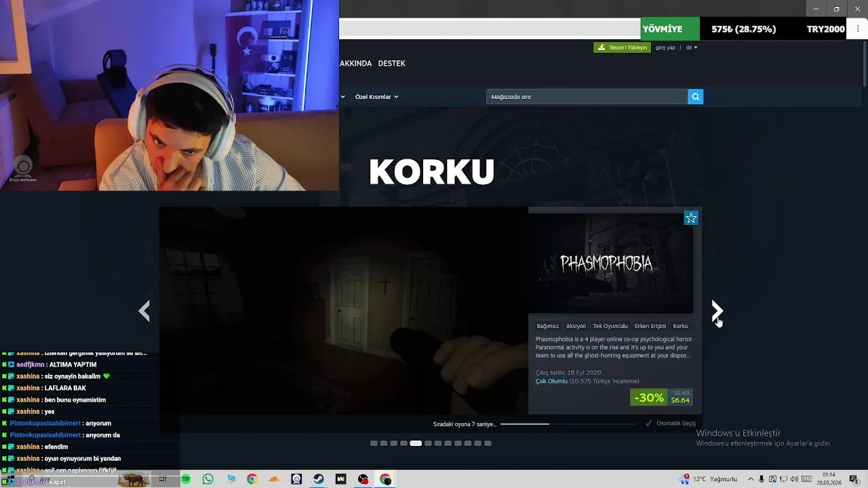Click chat message 'ALTIMA YAPTIM'
Viewport: 868px width, 488px height.
(x=73, y=365)
